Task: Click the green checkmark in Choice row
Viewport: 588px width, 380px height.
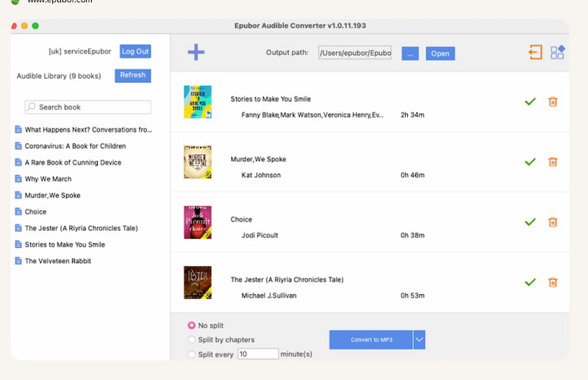Action: 530,222
